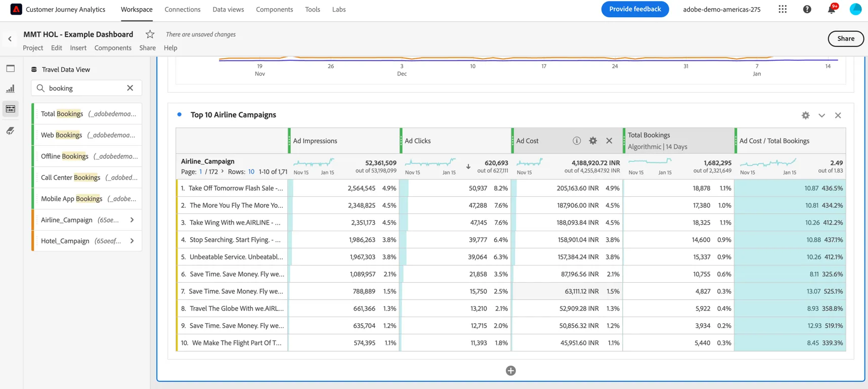
Task: Expand the Airline_Campaign dimension
Action: 132,220
